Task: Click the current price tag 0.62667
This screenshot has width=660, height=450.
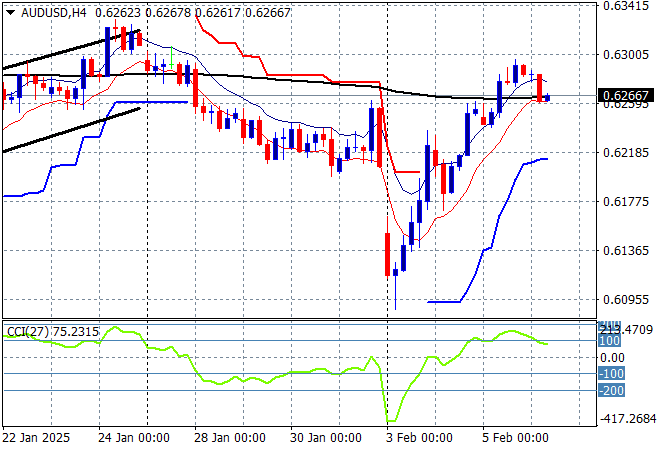Action: pos(627,96)
